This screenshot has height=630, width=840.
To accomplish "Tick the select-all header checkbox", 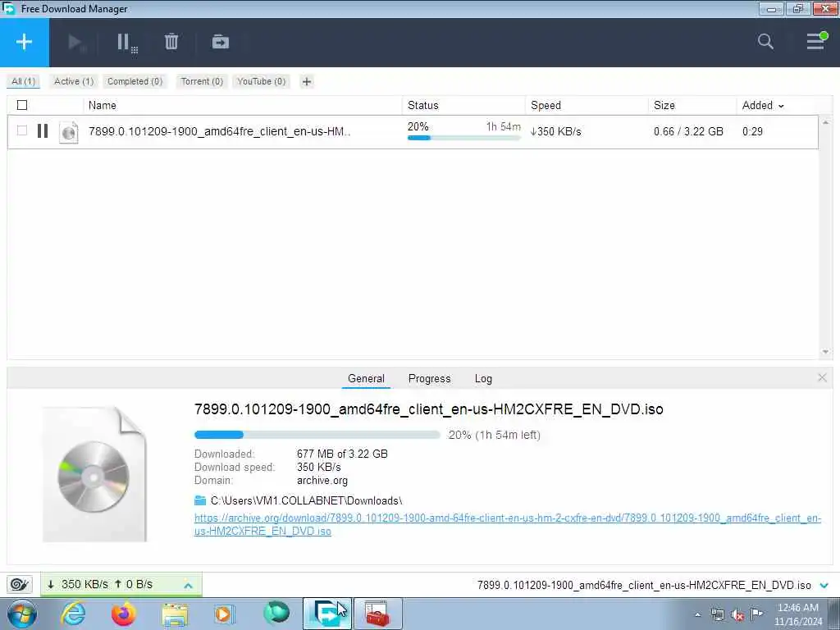I will click(x=22, y=105).
